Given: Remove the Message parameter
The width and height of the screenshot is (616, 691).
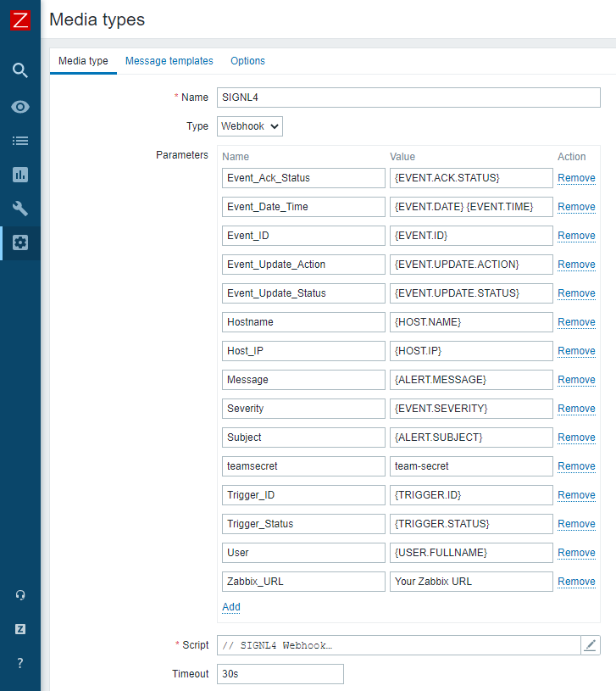Looking at the screenshot, I should pyautogui.click(x=576, y=380).
